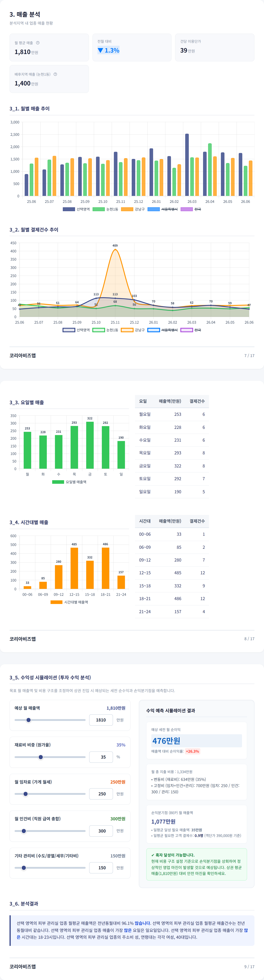Click the 재료비 비중 input showing 35

pyautogui.click(x=101, y=757)
